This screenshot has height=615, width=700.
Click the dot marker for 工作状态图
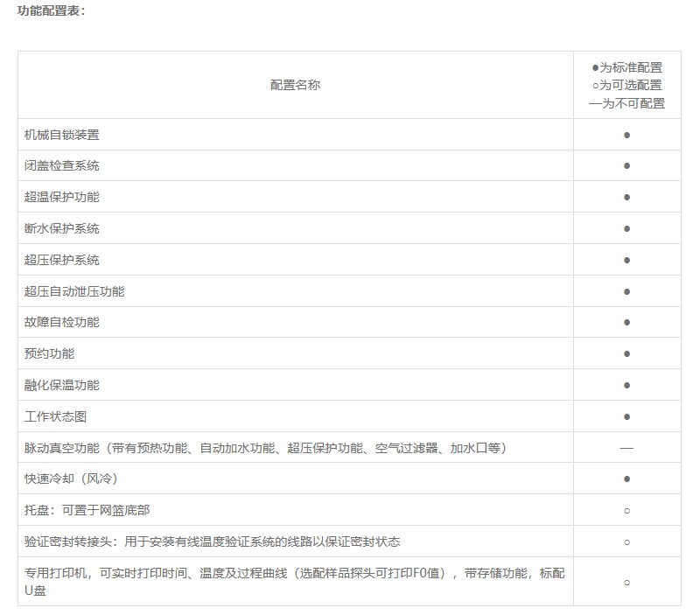coord(626,416)
